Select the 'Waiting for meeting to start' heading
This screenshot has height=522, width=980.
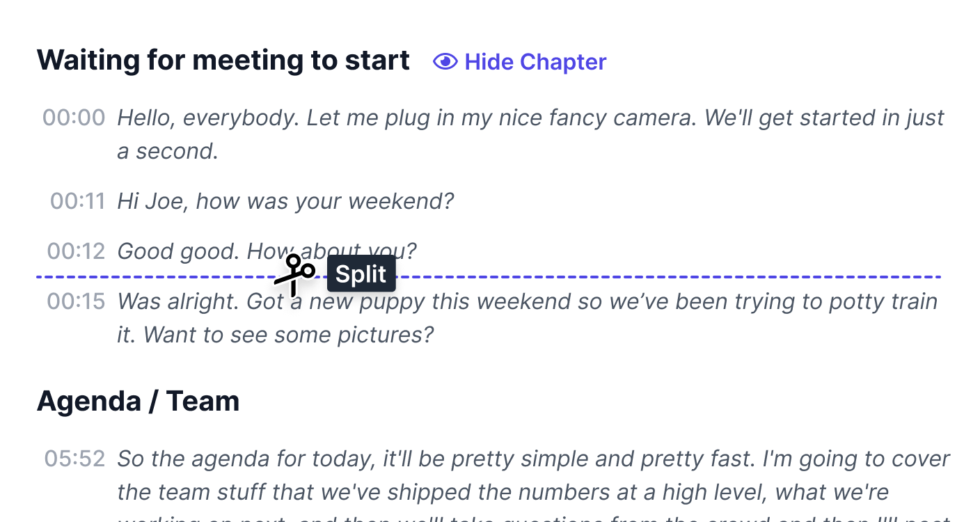coord(223,60)
